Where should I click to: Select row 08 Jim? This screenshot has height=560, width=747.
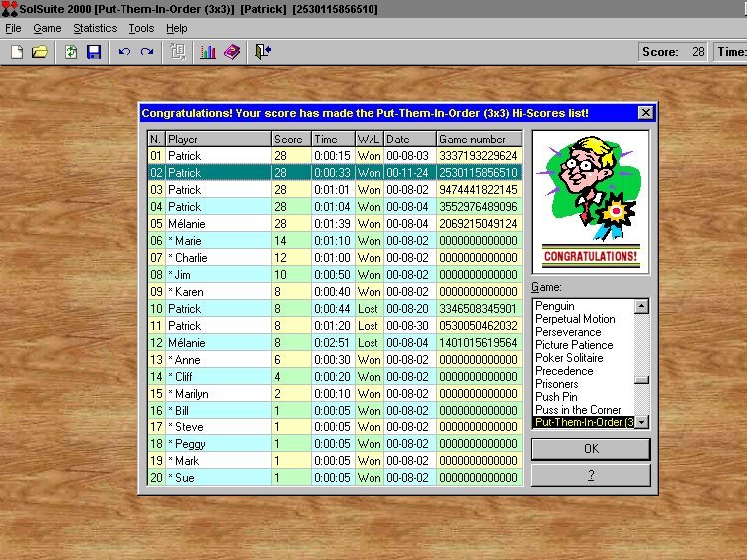pyautogui.click(x=335, y=274)
